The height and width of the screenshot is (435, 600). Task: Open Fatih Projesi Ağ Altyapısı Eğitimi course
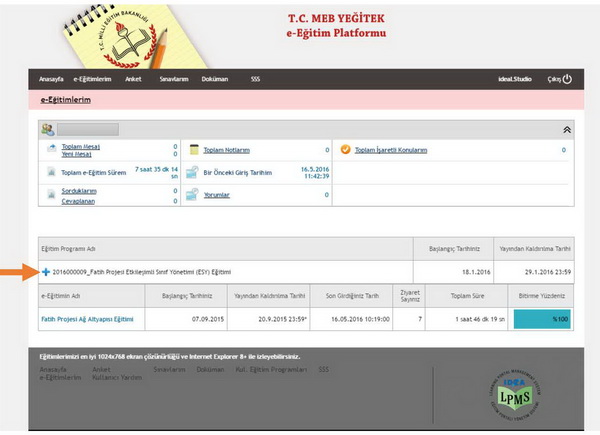(x=87, y=319)
